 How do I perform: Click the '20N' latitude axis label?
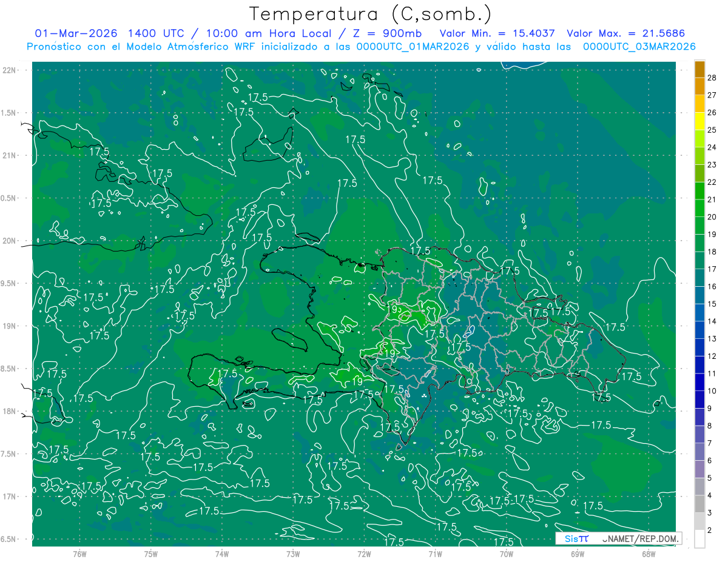(9, 241)
